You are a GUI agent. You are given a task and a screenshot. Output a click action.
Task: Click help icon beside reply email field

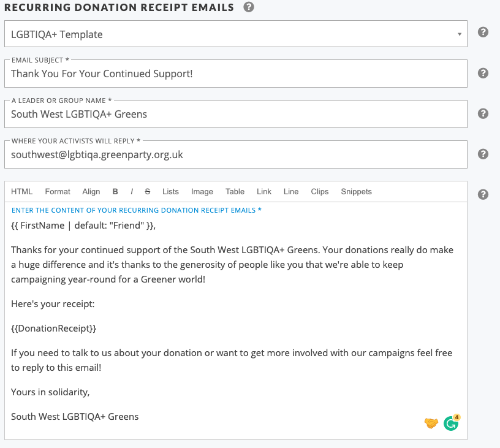click(x=483, y=154)
